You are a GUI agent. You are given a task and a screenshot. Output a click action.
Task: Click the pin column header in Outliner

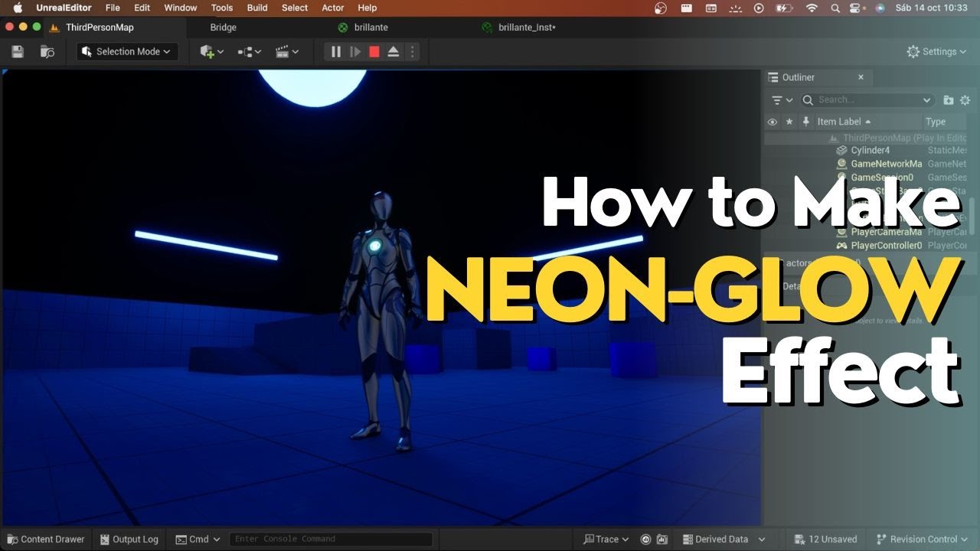pos(805,122)
